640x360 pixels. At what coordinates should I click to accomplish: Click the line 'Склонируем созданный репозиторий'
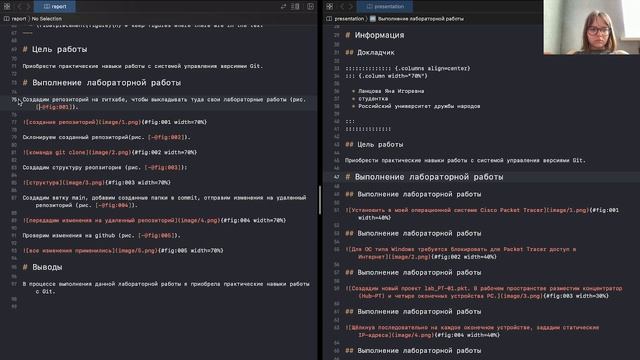107,137
